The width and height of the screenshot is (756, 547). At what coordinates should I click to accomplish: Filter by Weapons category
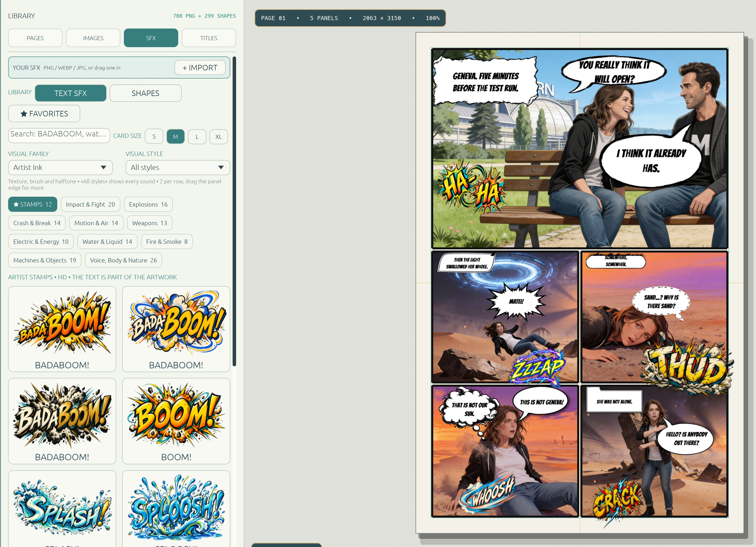[x=149, y=223]
